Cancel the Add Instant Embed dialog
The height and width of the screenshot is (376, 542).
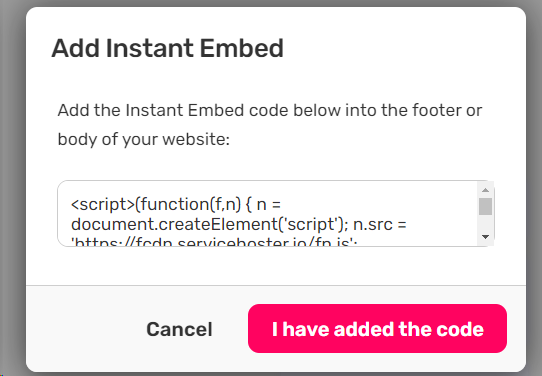[x=179, y=329]
